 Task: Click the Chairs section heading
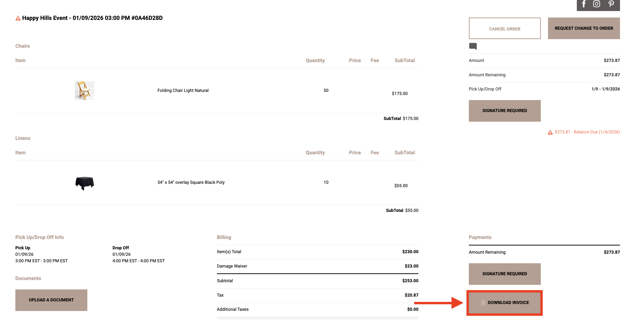(23, 46)
